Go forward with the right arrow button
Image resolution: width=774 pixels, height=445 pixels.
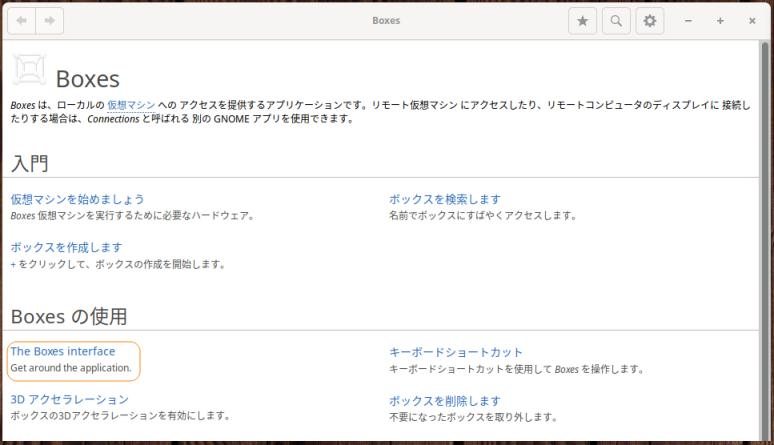[x=49, y=21]
